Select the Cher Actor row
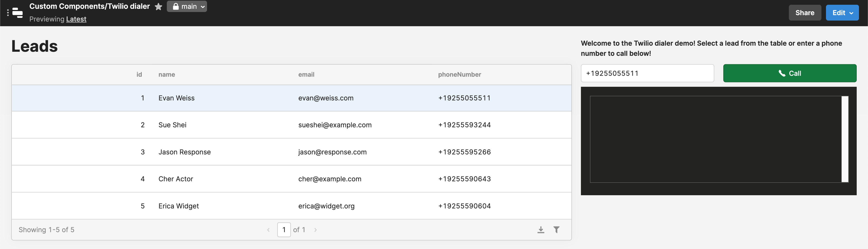Viewport: 868px width, 249px height. click(x=291, y=179)
